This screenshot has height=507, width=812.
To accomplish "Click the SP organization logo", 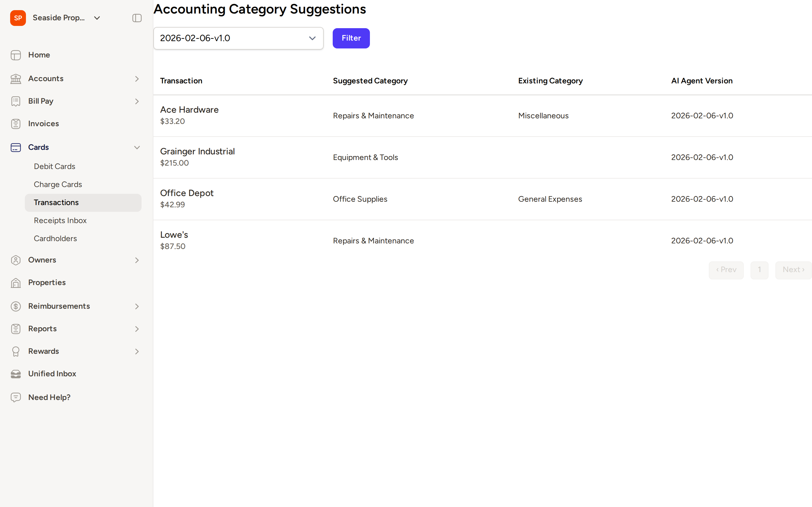I will (18, 18).
